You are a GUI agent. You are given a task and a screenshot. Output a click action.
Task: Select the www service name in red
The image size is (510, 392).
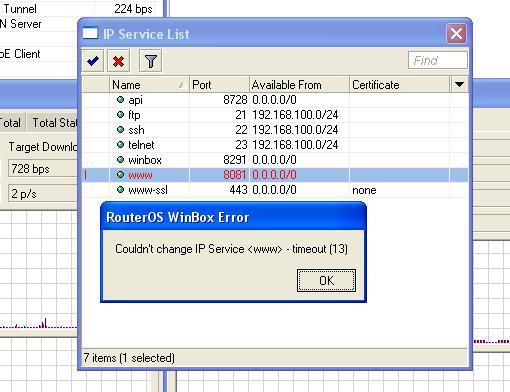(140, 175)
